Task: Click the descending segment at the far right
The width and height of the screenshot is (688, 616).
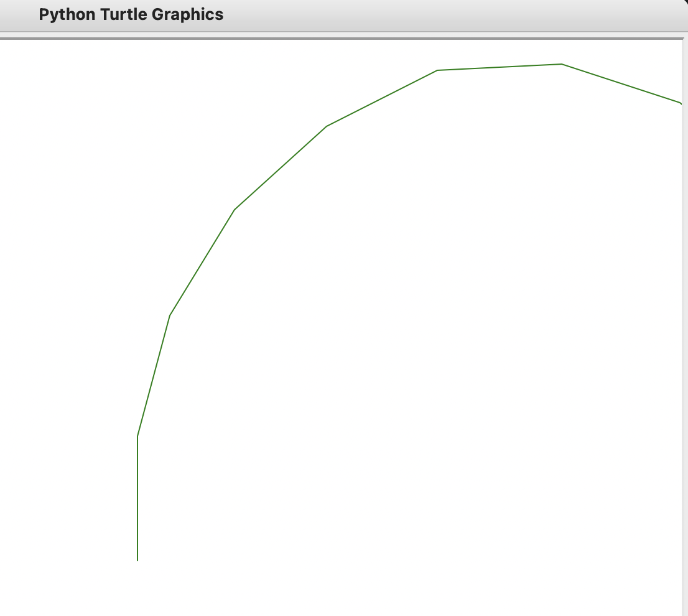Action: pyautogui.click(x=621, y=83)
